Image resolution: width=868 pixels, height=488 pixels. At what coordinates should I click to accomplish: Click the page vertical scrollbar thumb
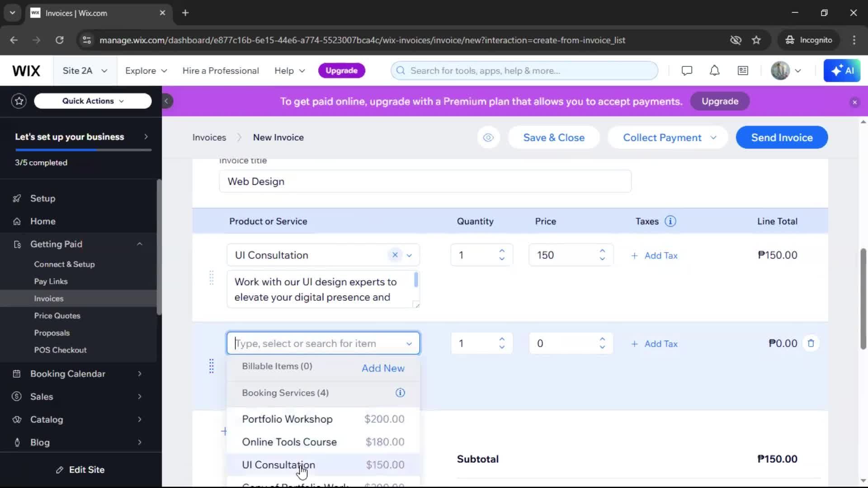tap(863, 298)
